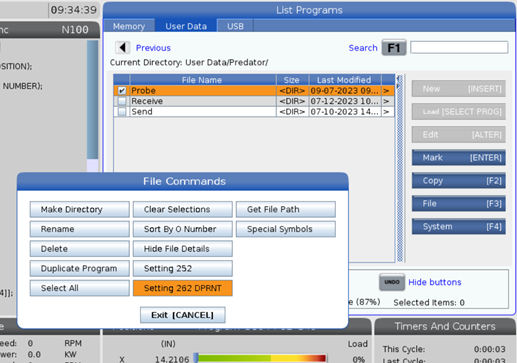Click the New [INSERT] button
The height and width of the screenshot is (363, 517).
pos(459,89)
